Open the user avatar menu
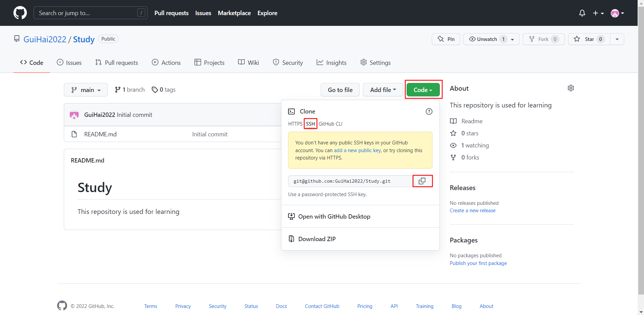This screenshot has height=315, width=644. 617,13
